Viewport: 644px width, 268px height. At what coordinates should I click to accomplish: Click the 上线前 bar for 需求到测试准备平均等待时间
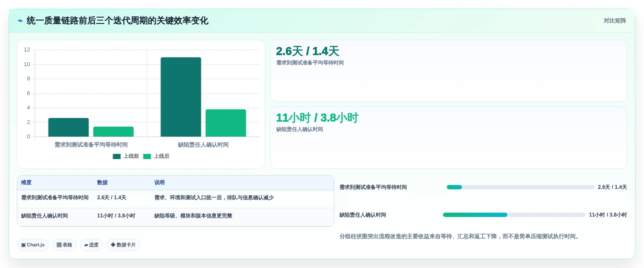(x=68, y=128)
